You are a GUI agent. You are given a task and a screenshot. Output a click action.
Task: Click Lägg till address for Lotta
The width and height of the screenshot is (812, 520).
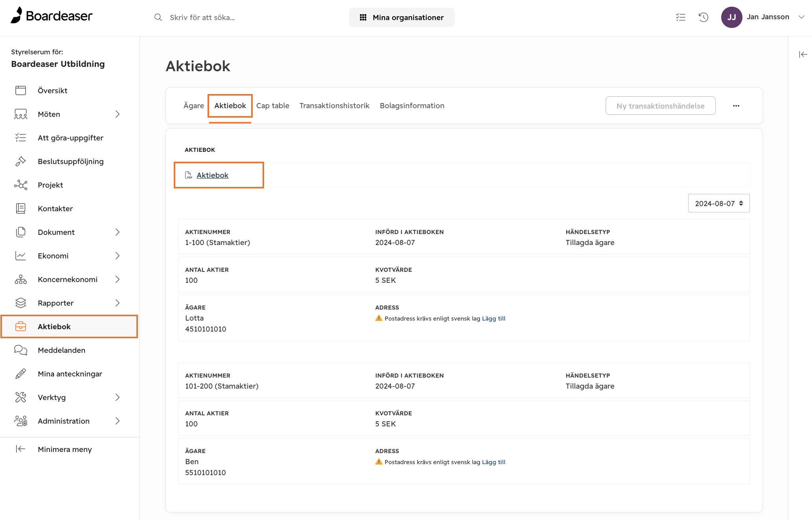tap(494, 319)
